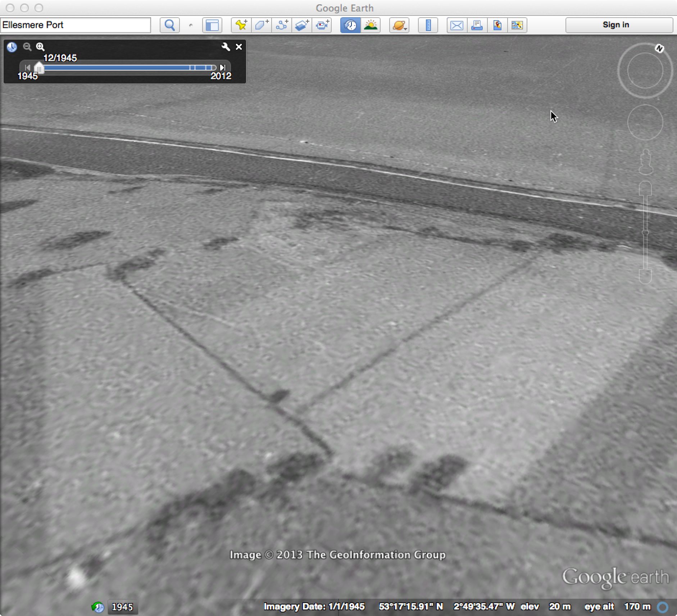The width and height of the screenshot is (677, 616).
Task: Click the Add Placemark pushpin icon
Action: 241,25
